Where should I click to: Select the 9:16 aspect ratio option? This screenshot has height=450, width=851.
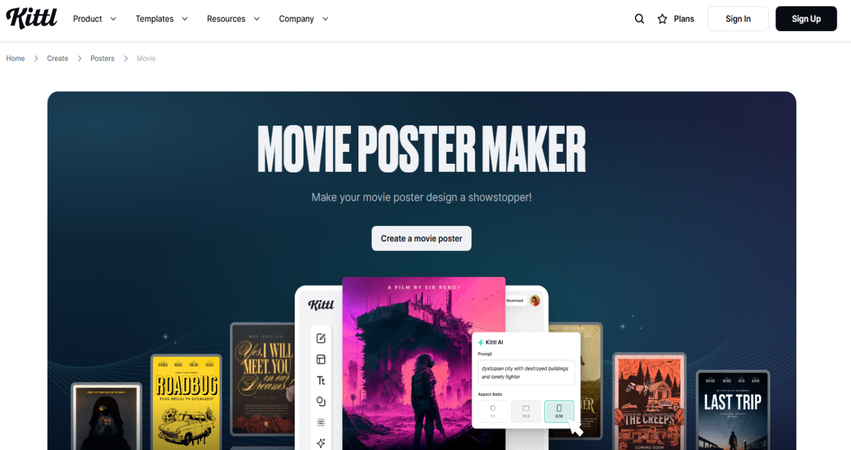pos(558,411)
